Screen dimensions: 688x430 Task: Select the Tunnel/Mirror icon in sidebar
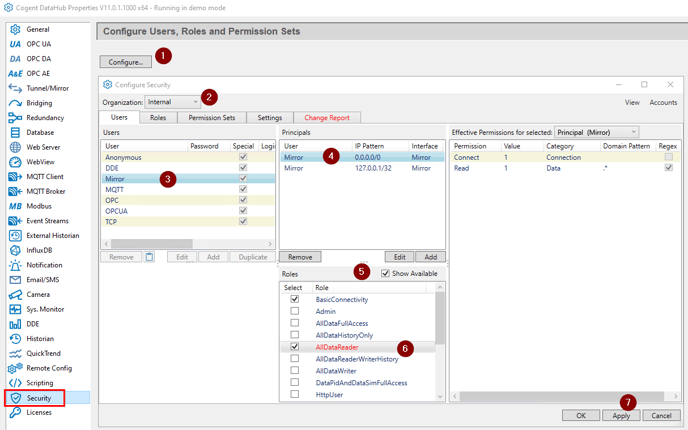coord(15,88)
